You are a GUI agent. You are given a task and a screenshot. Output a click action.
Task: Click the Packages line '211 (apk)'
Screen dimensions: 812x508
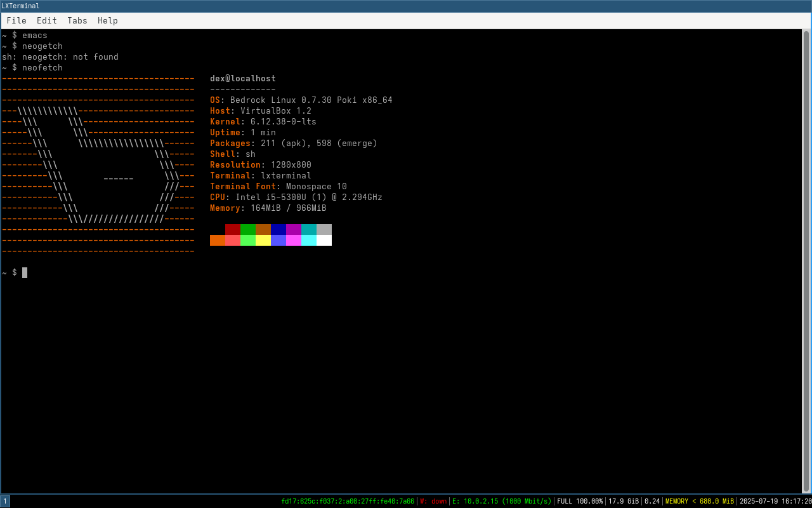pos(294,144)
